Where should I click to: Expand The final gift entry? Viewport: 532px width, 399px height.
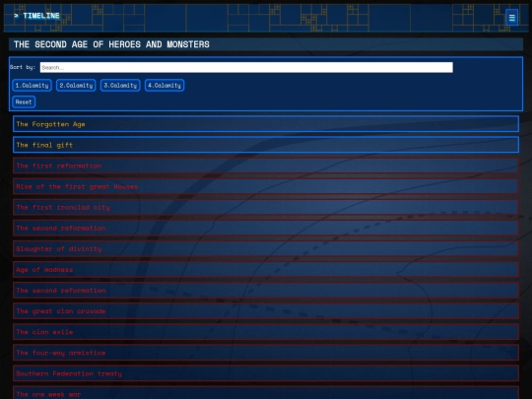click(x=266, y=145)
